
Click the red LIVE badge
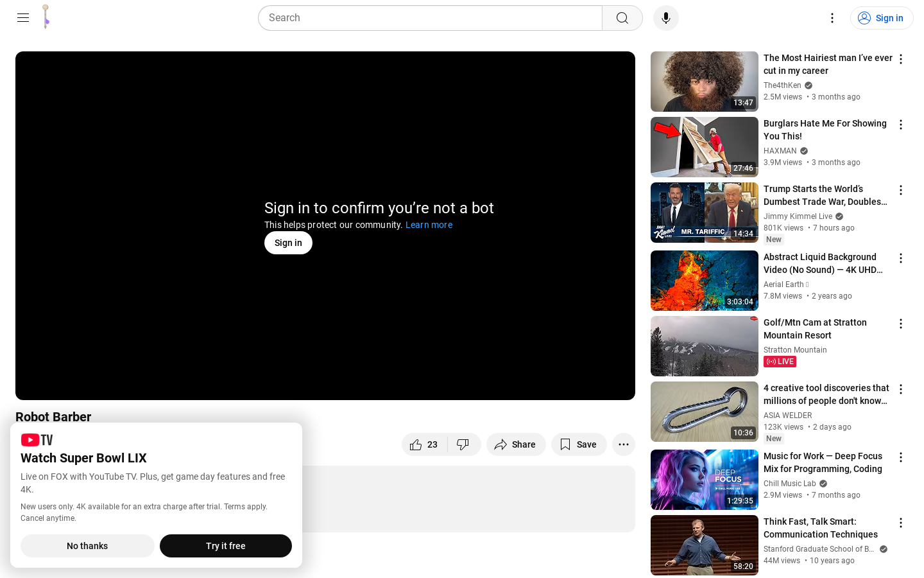click(x=780, y=362)
